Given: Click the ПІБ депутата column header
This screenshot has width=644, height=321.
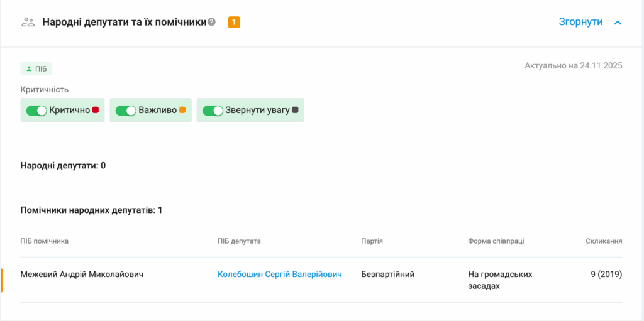Looking at the screenshot, I should pyautogui.click(x=239, y=241).
